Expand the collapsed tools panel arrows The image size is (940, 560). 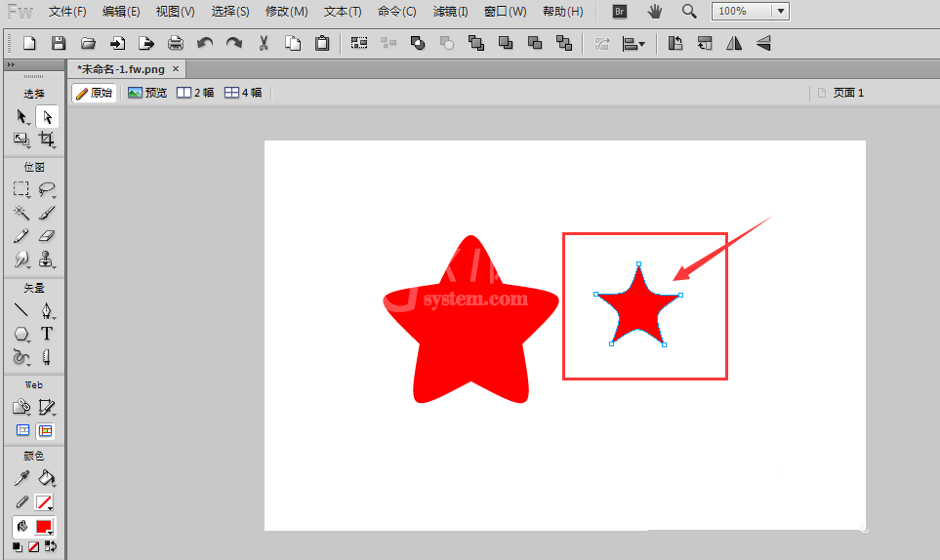11,64
